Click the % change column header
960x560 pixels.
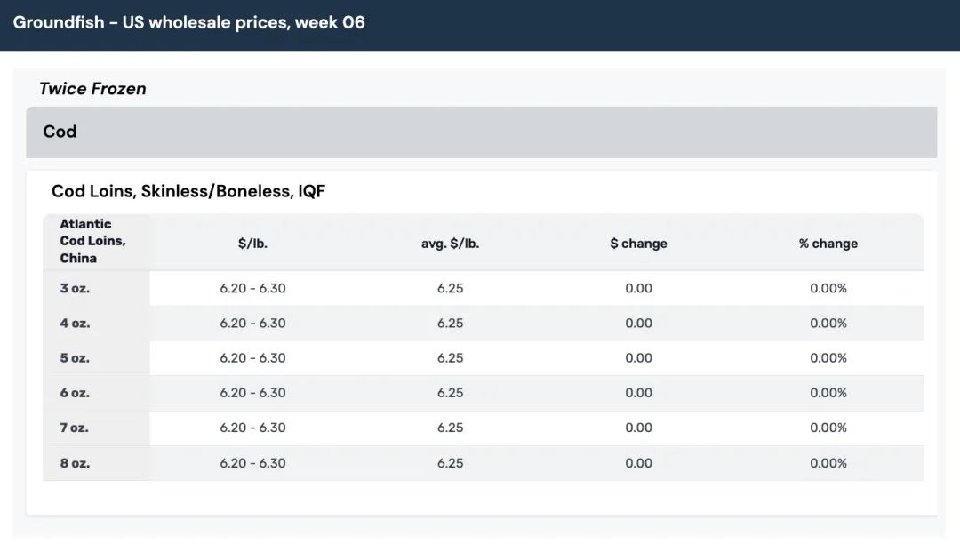(828, 244)
